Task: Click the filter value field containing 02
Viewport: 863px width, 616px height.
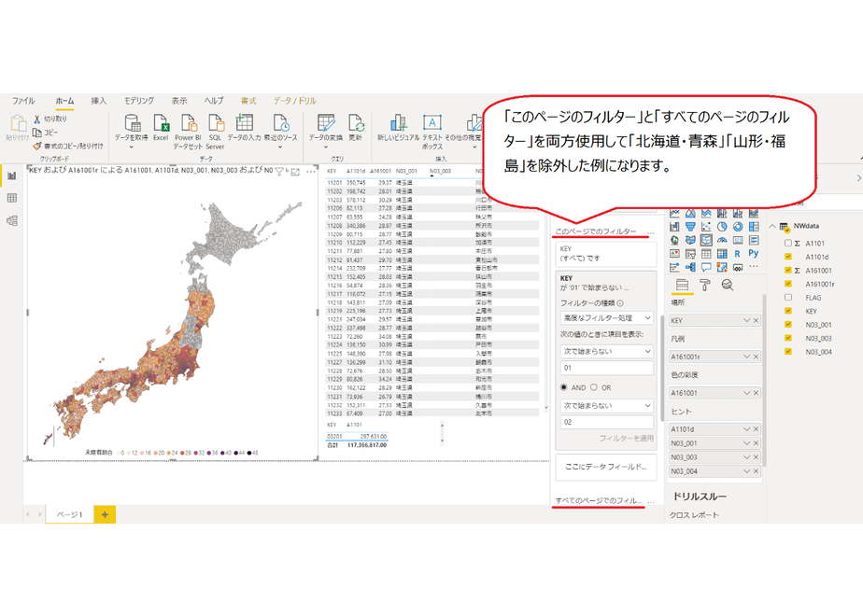Action: pos(606,422)
